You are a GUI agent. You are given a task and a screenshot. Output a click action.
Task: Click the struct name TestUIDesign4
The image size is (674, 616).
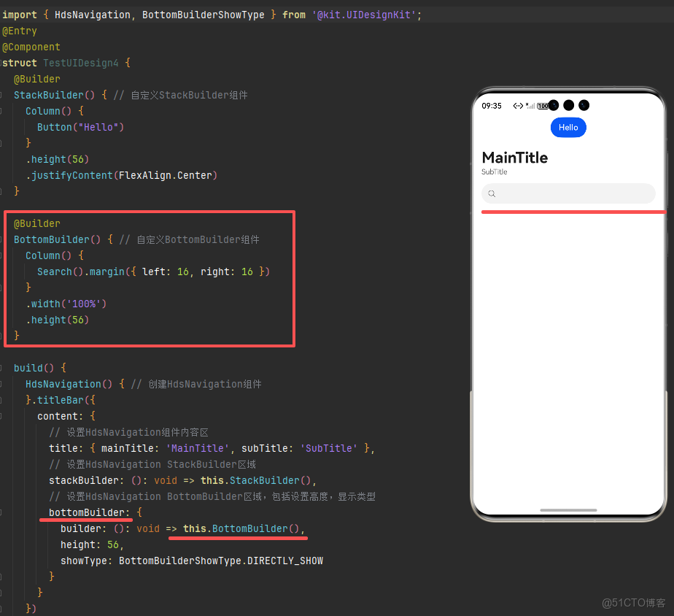pyautogui.click(x=81, y=63)
